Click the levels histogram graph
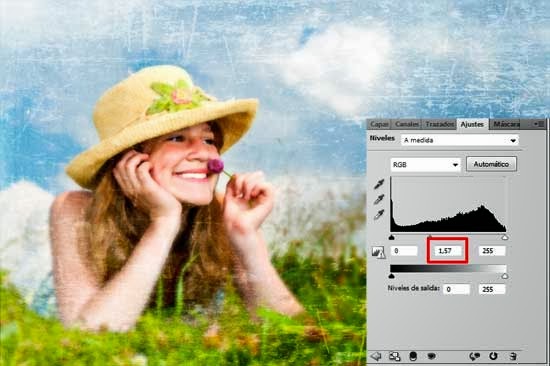550x366 pixels. pos(448,204)
